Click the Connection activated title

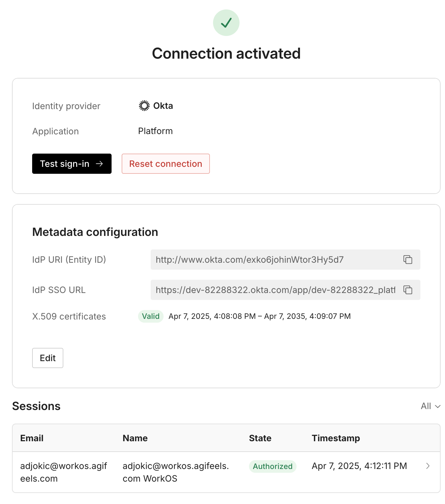226,53
